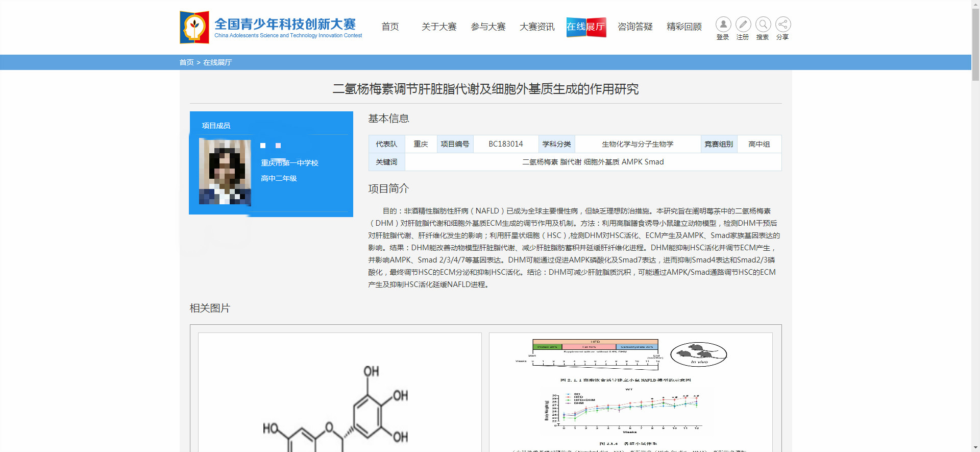Click the 关键词 label cell
This screenshot has width=980, height=452.
386,162
